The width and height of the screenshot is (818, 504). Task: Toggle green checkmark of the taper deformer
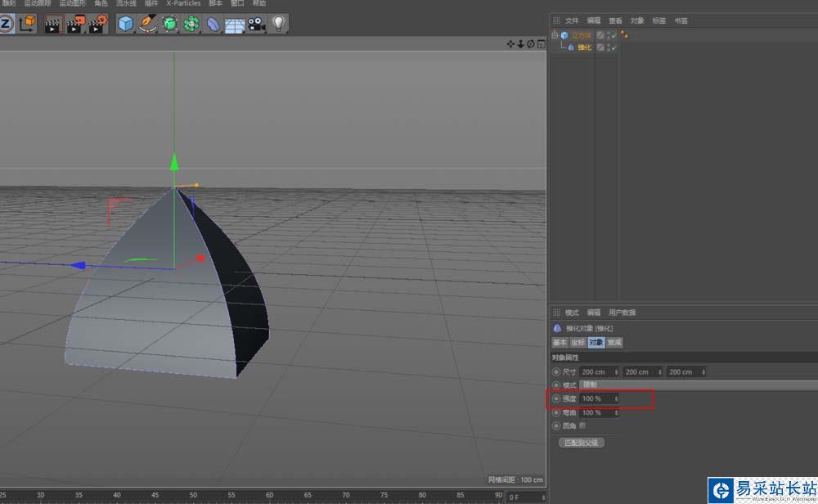click(x=613, y=47)
